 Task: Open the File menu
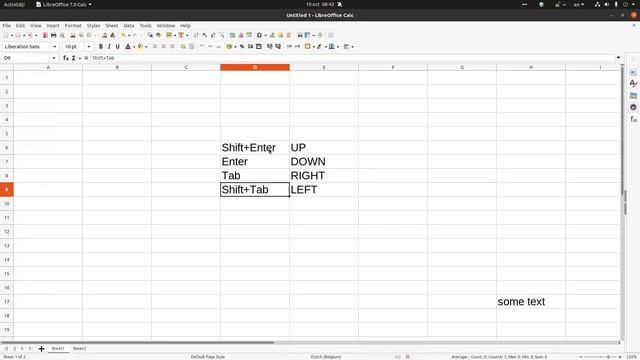[x=7, y=25]
